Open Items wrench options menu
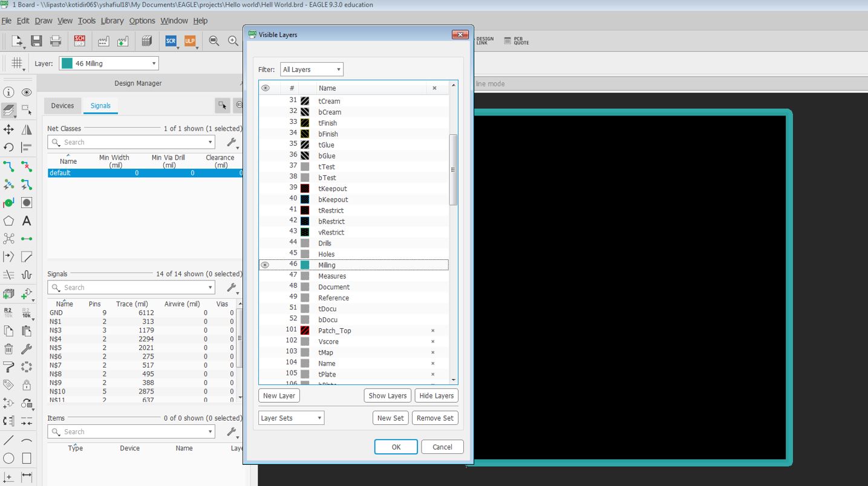Viewport: 868px width, 486px height. [x=232, y=432]
